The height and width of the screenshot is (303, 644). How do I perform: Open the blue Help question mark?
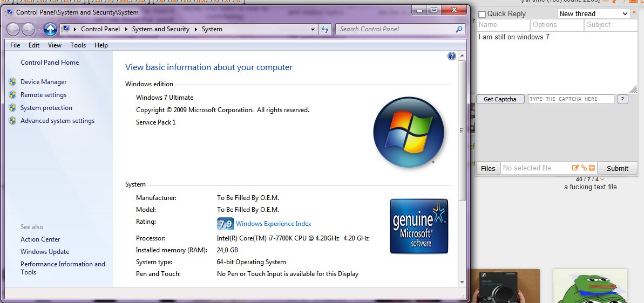pos(451,56)
